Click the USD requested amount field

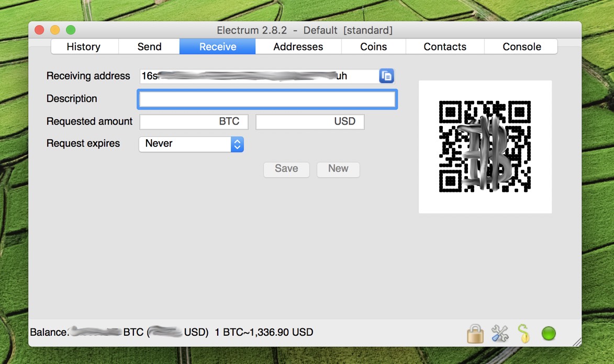[x=310, y=121]
